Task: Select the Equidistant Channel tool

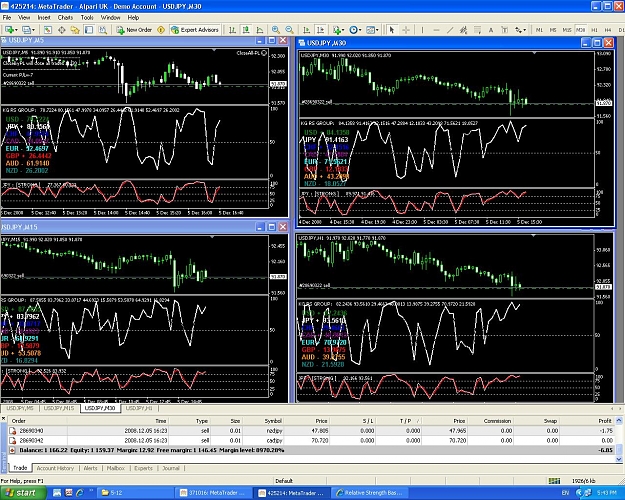Action: click(x=463, y=30)
